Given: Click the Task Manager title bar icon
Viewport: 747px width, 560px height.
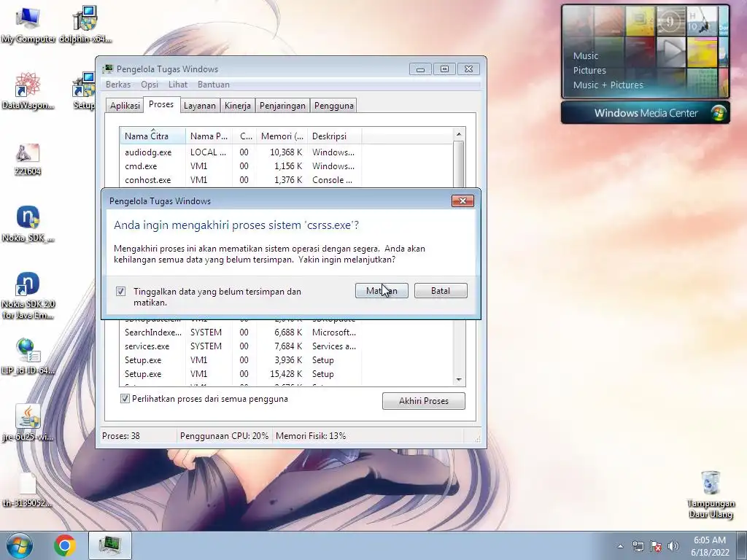Looking at the screenshot, I should coord(108,69).
